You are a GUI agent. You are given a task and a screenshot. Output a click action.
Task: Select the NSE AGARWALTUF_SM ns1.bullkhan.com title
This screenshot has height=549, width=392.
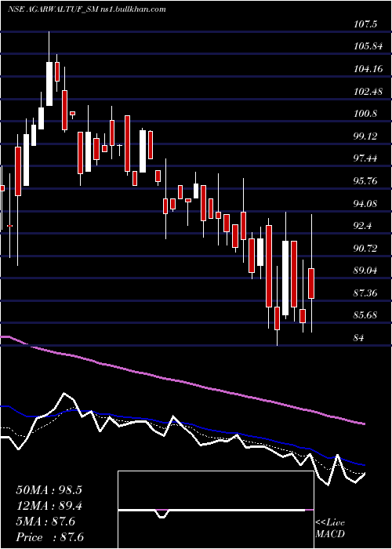(86, 9)
